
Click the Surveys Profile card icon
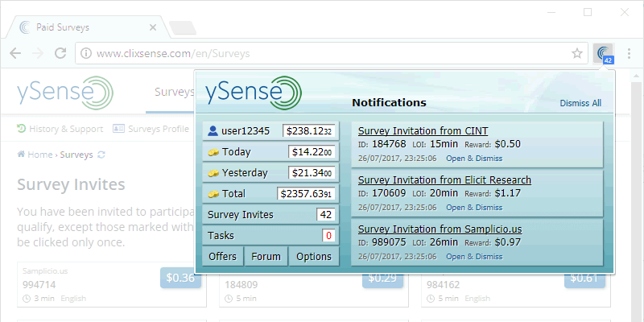point(118,129)
